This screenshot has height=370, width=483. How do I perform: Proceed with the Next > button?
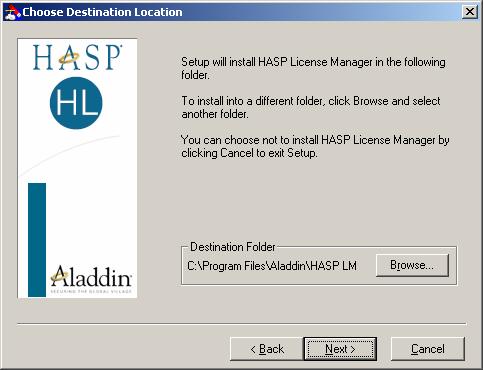340,349
